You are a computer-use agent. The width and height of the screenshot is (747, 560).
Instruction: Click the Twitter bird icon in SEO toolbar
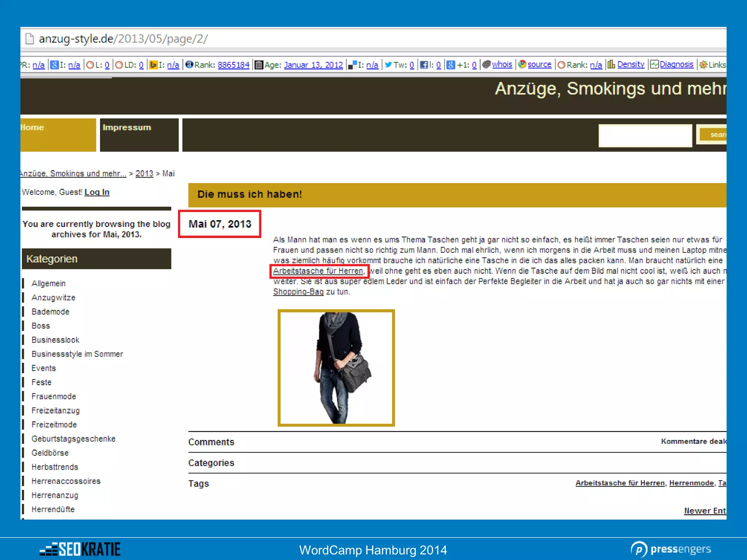point(388,65)
